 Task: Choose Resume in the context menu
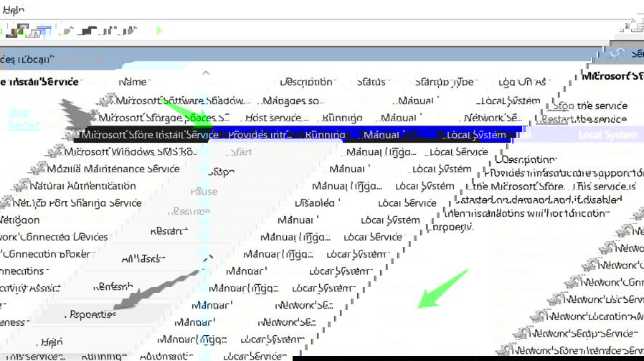point(189,211)
